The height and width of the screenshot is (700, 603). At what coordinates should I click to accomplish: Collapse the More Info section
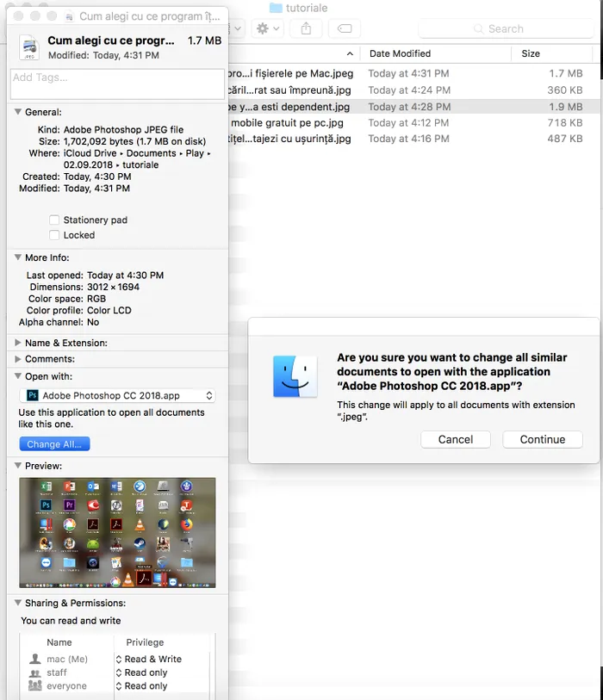click(x=18, y=257)
